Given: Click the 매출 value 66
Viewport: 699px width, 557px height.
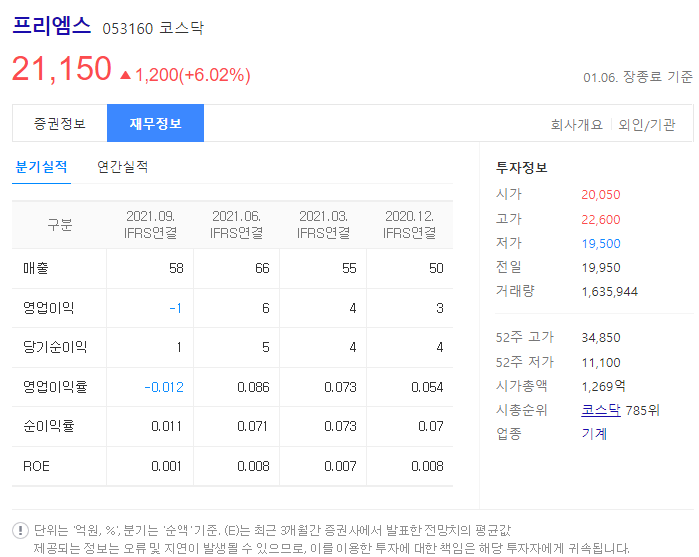Looking at the screenshot, I should point(262,268).
